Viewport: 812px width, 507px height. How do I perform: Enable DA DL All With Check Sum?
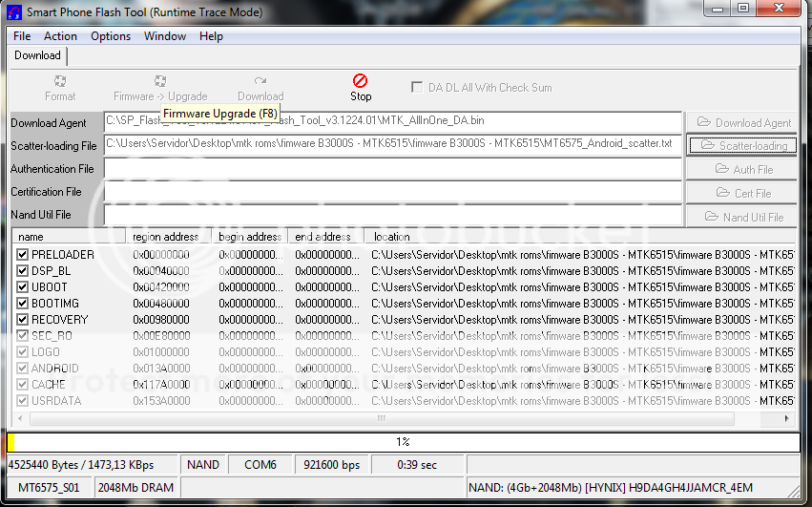417,87
